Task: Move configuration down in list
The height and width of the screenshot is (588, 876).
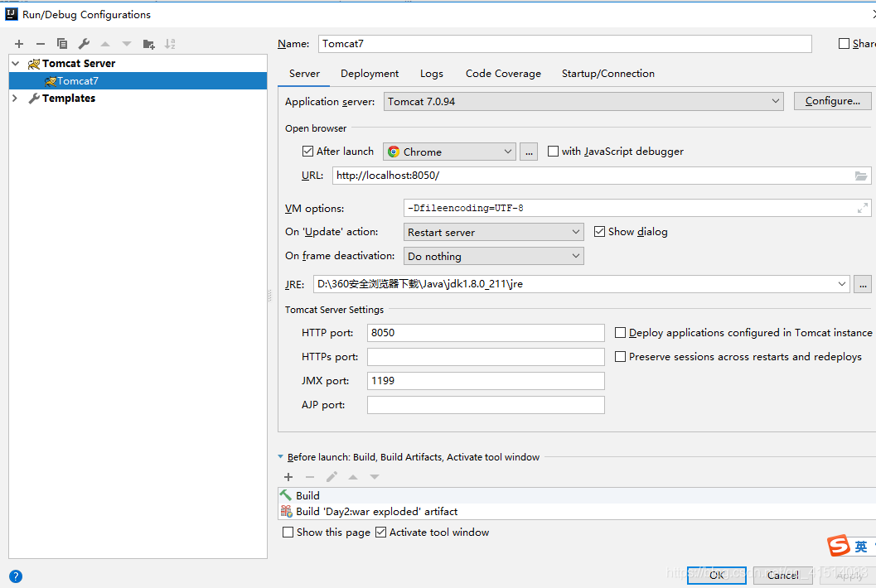Action: coord(127,44)
